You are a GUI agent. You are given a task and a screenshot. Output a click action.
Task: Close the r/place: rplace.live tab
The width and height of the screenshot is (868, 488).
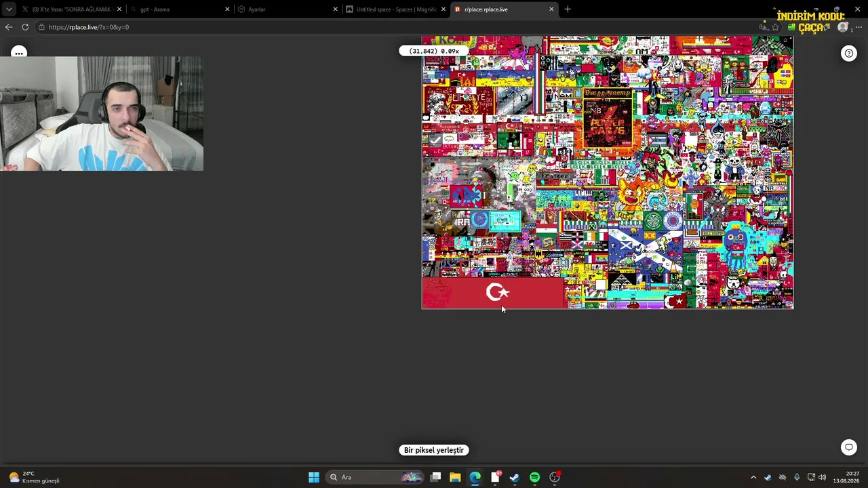[551, 9]
